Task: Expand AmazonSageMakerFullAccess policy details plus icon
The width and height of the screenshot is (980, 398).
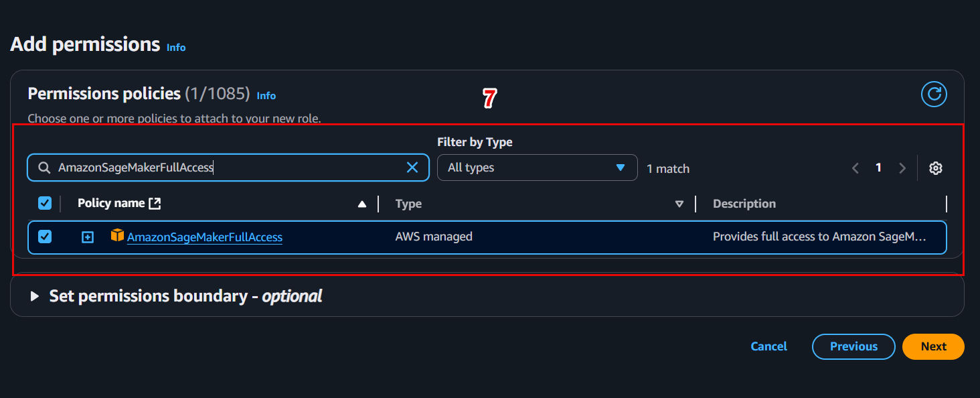Action: point(88,237)
